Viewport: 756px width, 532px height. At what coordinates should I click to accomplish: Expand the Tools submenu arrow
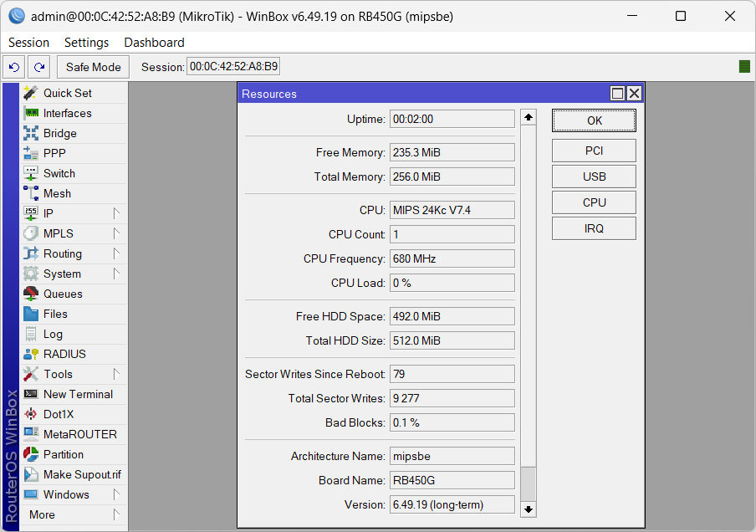point(115,374)
